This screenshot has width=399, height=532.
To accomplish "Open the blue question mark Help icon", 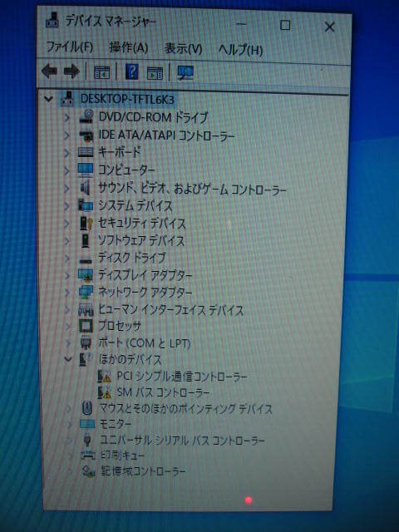I will 131,72.
